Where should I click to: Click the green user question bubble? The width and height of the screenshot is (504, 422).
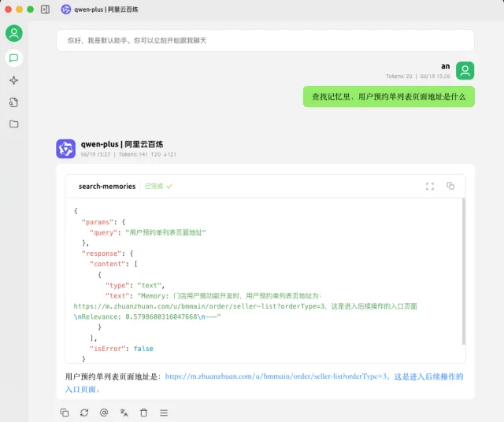tap(388, 96)
